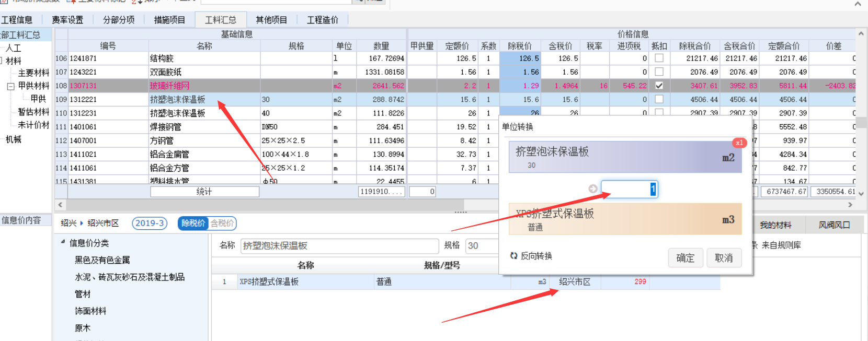This screenshot has height=341, width=868.
Task: Switch to the 措施项目 tab
Action: [169, 20]
